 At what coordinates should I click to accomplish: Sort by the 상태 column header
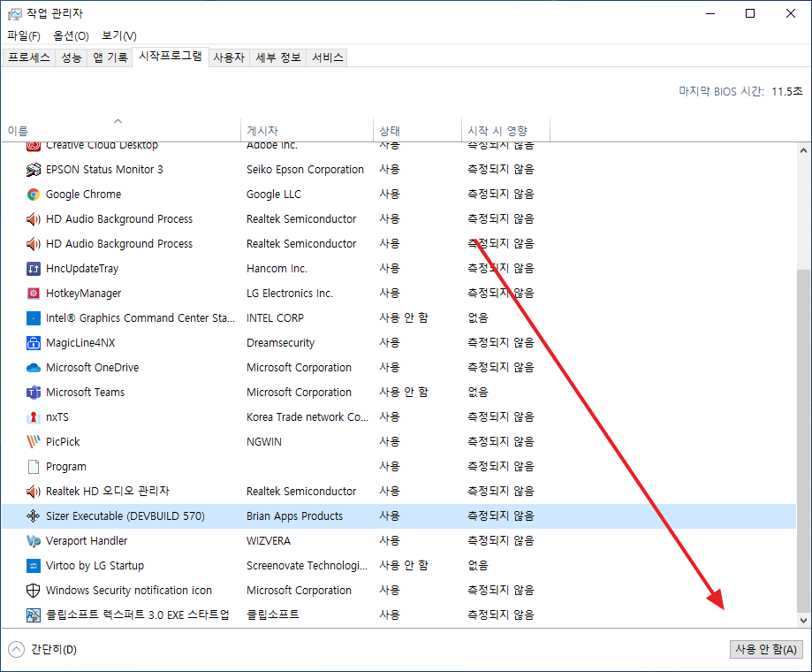click(x=417, y=131)
